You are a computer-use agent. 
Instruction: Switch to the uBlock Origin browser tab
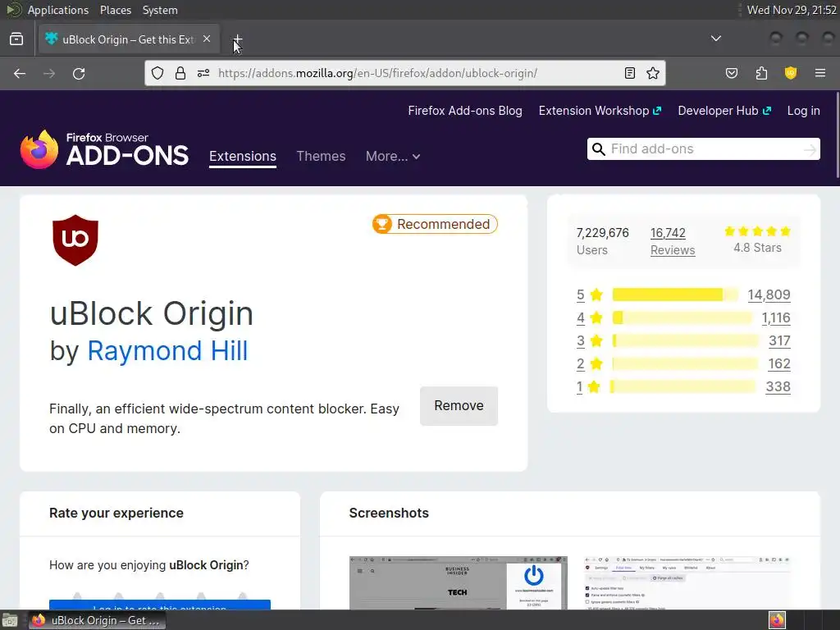(x=129, y=39)
